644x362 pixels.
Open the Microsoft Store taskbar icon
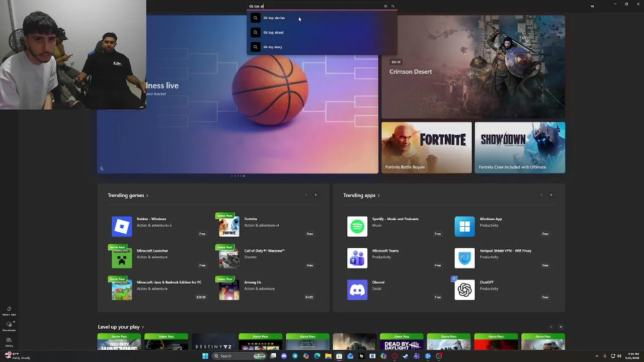click(x=339, y=356)
